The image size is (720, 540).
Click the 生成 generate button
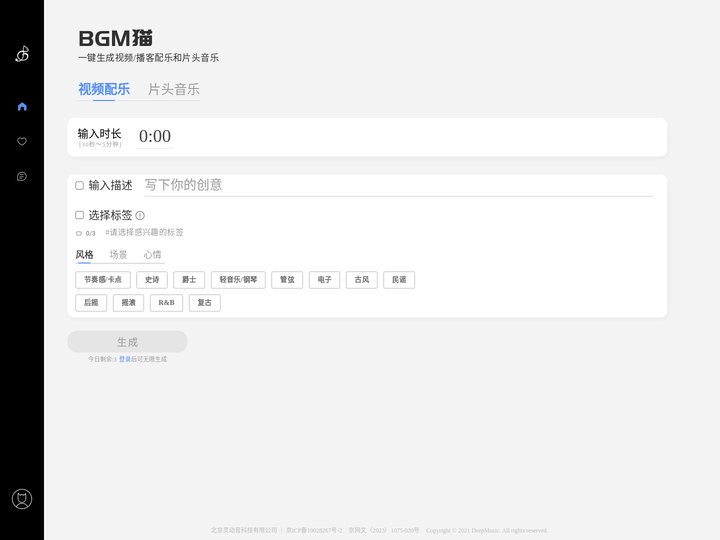click(128, 342)
